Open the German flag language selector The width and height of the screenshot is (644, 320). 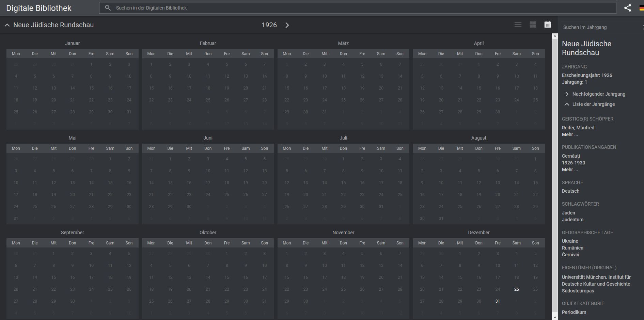tap(641, 8)
